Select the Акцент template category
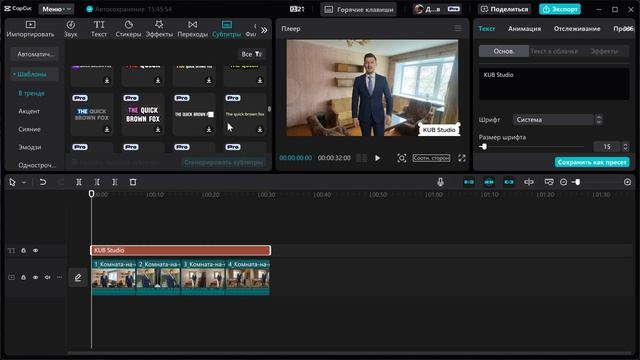The width and height of the screenshot is (640, 360). 29,111
